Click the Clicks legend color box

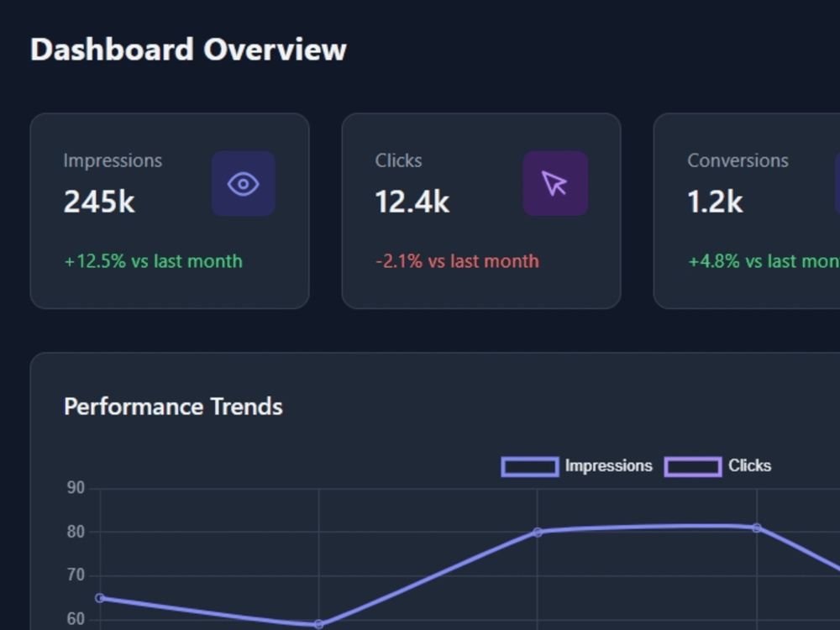[693, 466]
